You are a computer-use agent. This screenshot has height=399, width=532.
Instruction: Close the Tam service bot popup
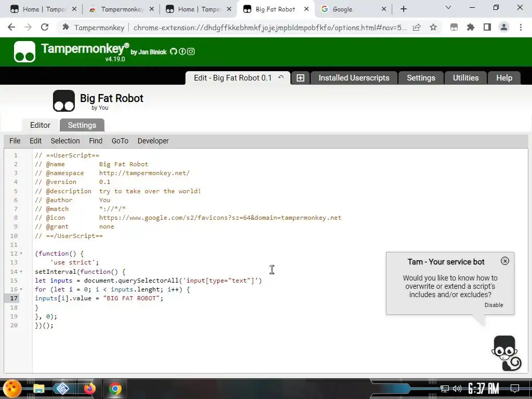tap(505, 261)
